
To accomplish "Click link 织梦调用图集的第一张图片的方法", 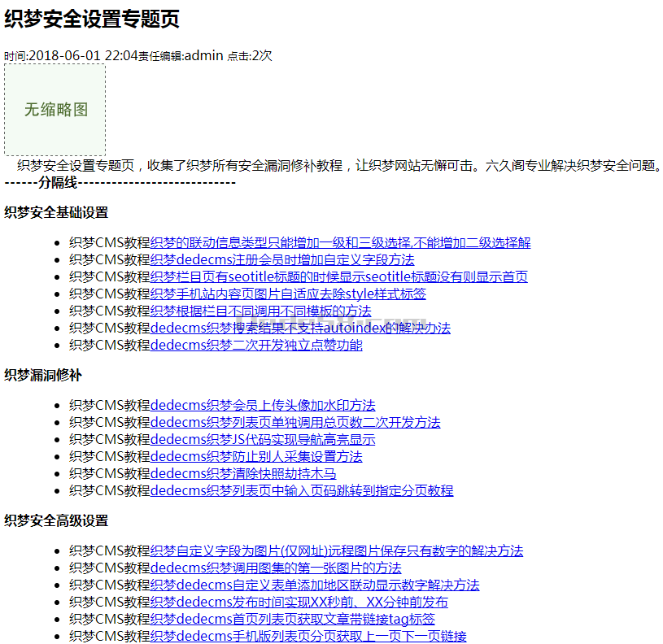I will [x=276, y=568].
